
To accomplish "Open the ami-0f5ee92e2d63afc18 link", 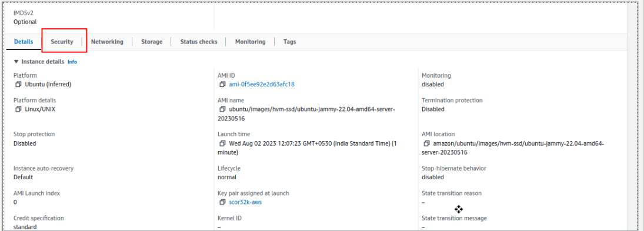I will [262, 84].
